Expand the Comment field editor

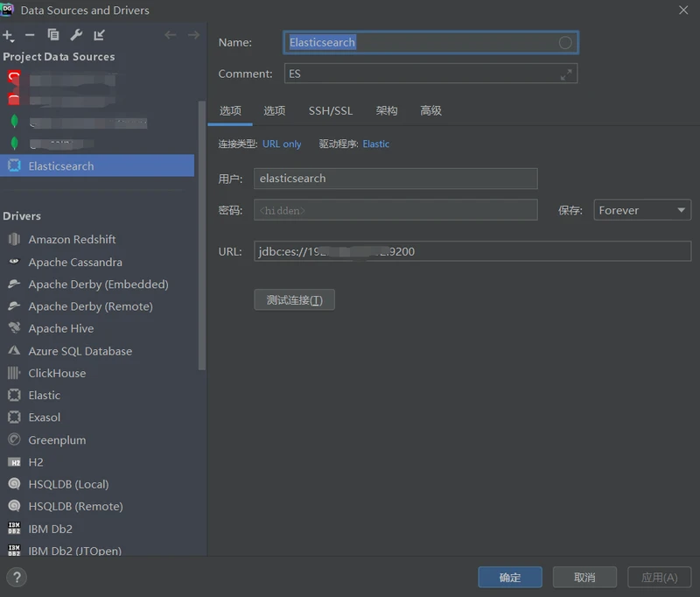click(x=566, y=74)
